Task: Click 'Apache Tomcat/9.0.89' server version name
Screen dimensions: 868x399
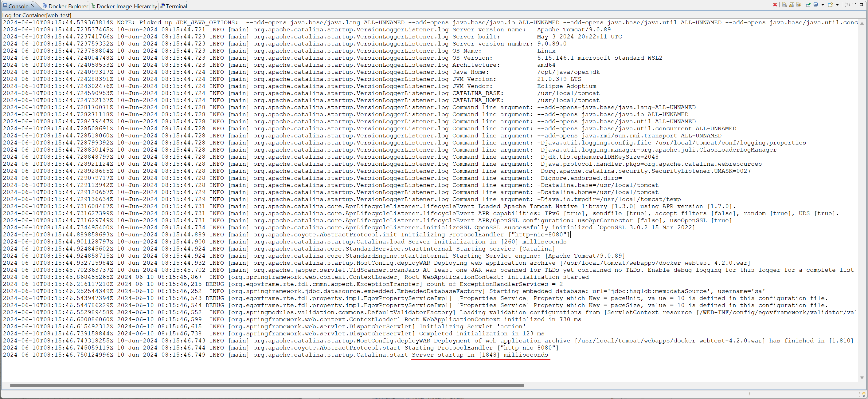Action: [x=573, y=30]
